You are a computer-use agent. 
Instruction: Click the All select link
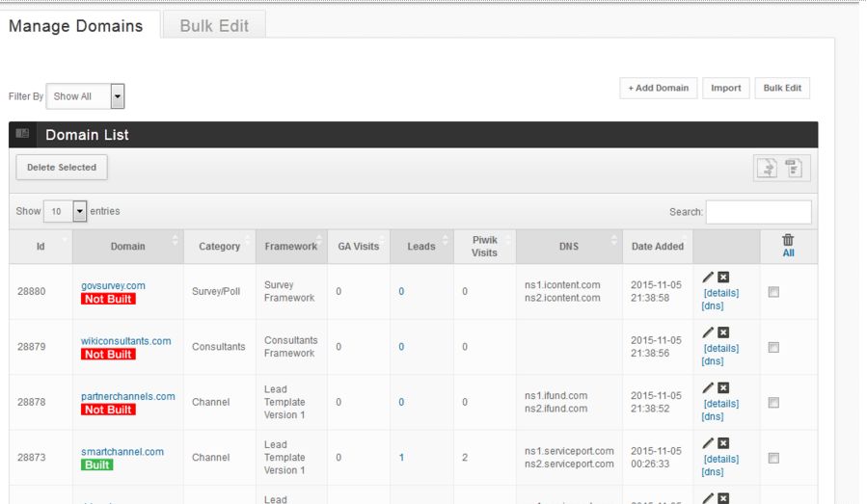coord(788,253)
